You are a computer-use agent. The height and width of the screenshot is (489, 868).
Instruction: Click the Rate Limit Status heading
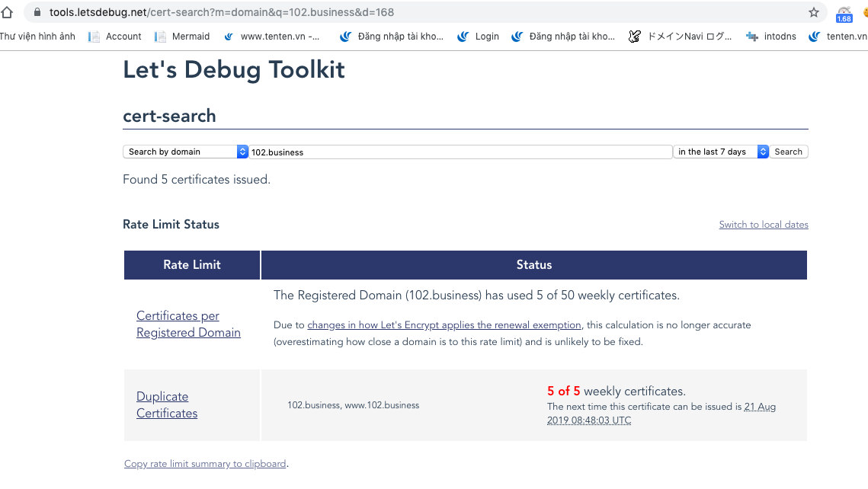(x=171, y=225)
